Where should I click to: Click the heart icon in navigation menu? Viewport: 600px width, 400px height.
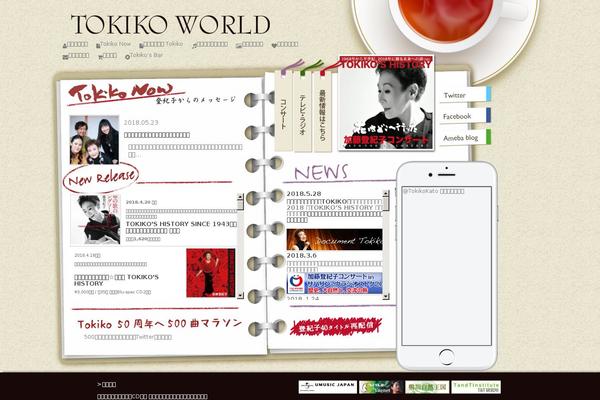[274, 46]
